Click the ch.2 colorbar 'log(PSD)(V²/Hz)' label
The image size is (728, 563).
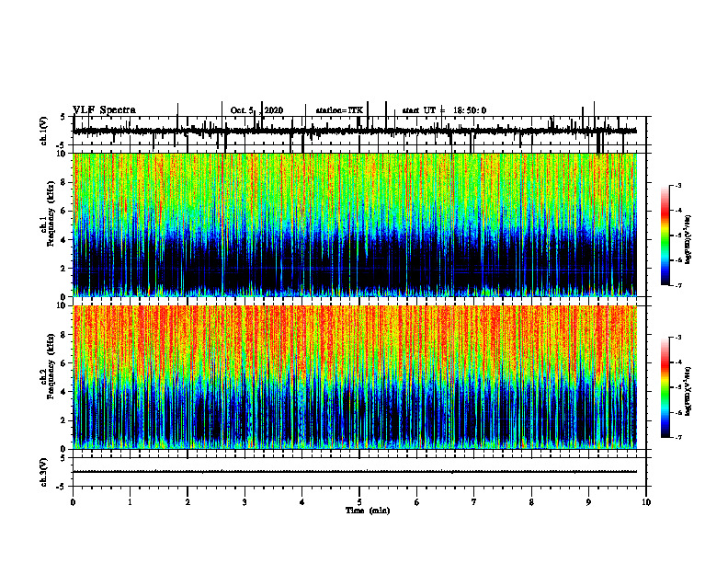point(688,390)
